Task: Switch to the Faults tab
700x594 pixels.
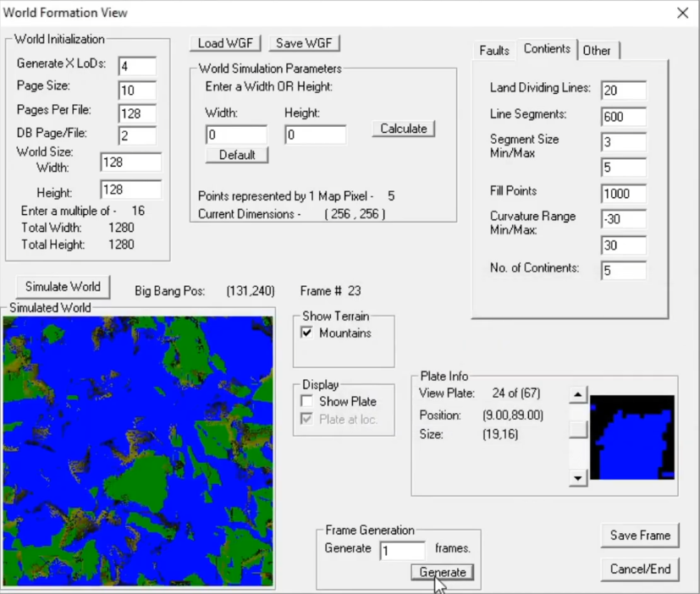Action: click(494, 51)
